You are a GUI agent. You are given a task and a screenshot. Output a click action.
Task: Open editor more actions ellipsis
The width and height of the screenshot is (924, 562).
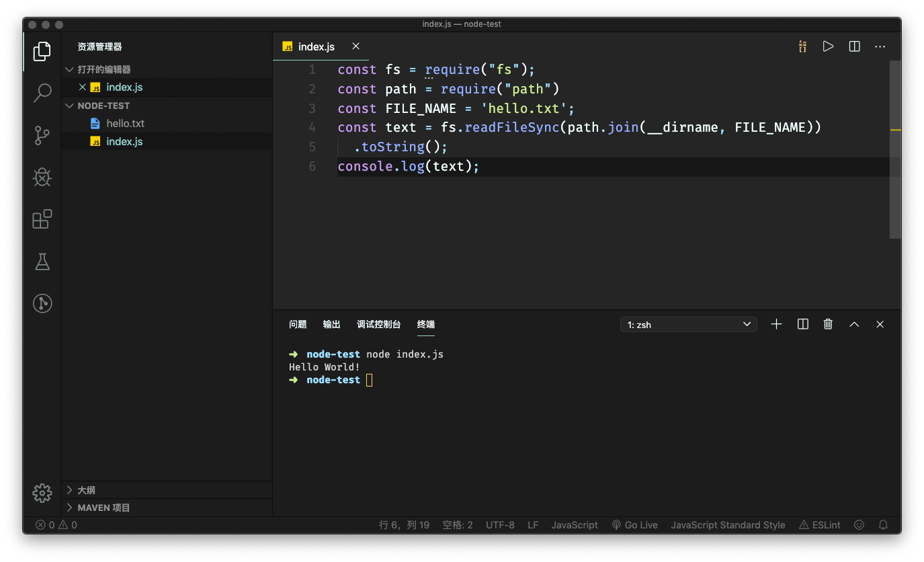(880, 46)
